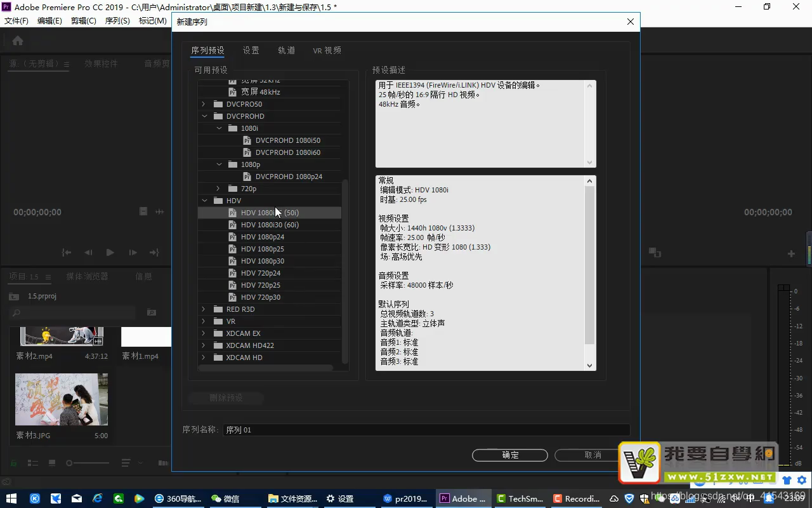Click the source monitor step back button
812x508 pixels.
(x=88, y=252)
